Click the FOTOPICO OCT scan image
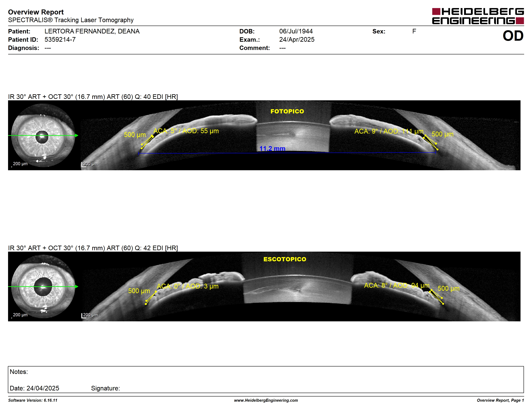The width and height of the screenshot is (532, 411). tap(300, 135)
